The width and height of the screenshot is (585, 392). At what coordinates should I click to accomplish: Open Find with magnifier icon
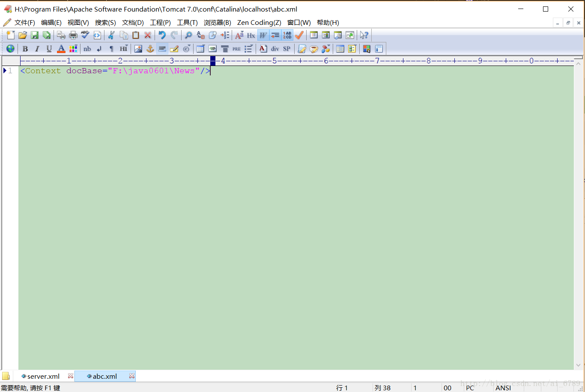pos(188,35)
